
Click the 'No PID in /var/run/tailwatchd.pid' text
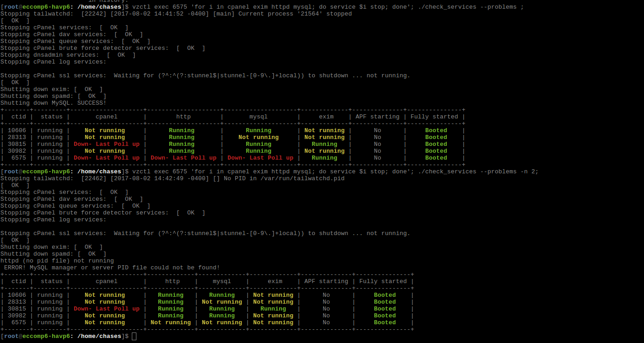pyautogui.click(x=284, y=178)
